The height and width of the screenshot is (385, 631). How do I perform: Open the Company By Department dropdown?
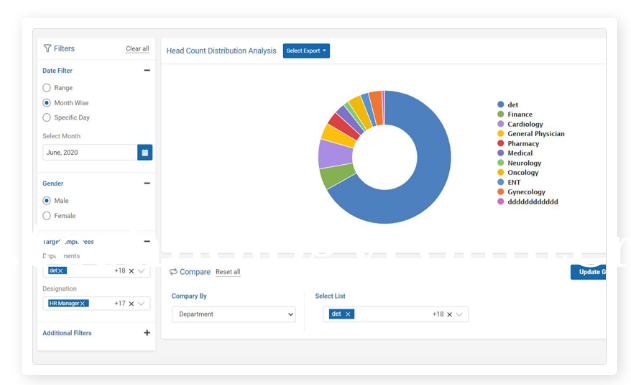(234, 314)
